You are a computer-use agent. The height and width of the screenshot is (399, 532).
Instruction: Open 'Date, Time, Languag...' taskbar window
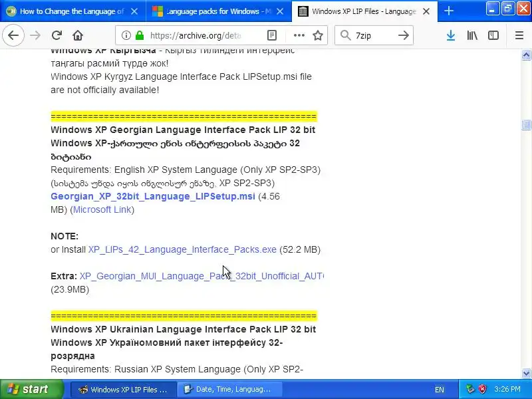(x=229, y=390)
